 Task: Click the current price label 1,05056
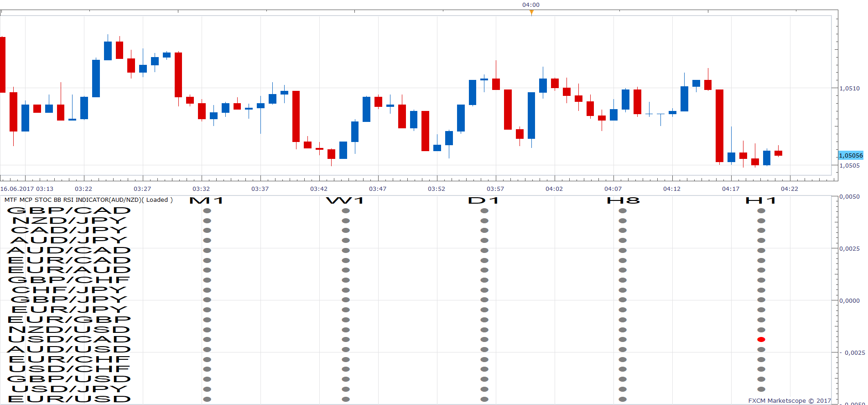tap(851, 156)
